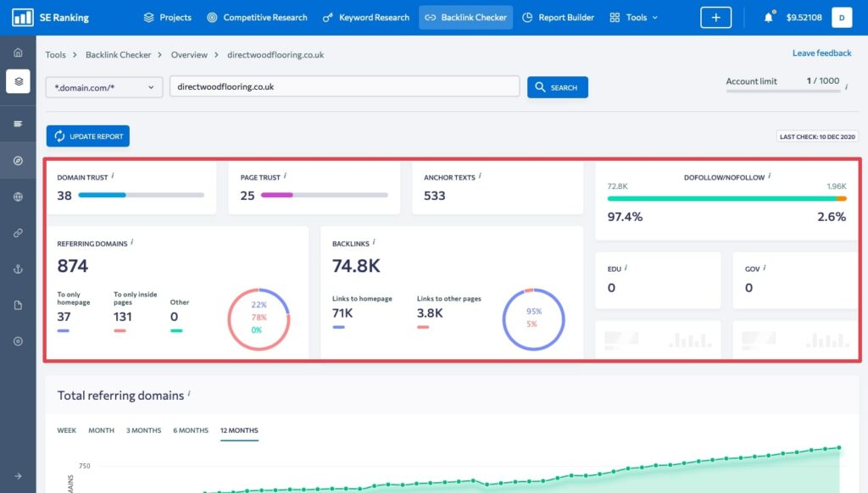Image resolution: width=868 pixels, height=493 pixels.
Task: Show Domain Trust info tooltip icon
Action: tap(113, 175)
